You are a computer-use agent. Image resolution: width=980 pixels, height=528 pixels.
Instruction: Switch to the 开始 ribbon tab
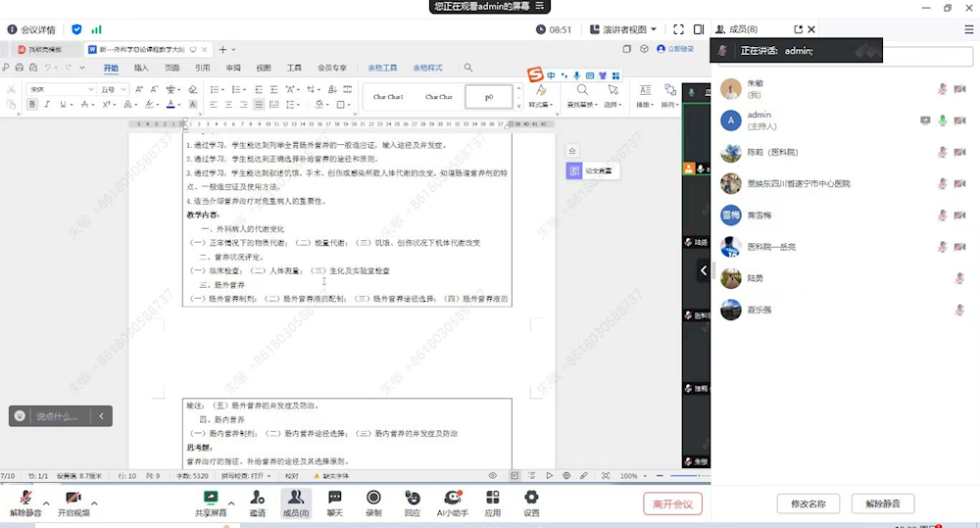(x=111, y=68)
